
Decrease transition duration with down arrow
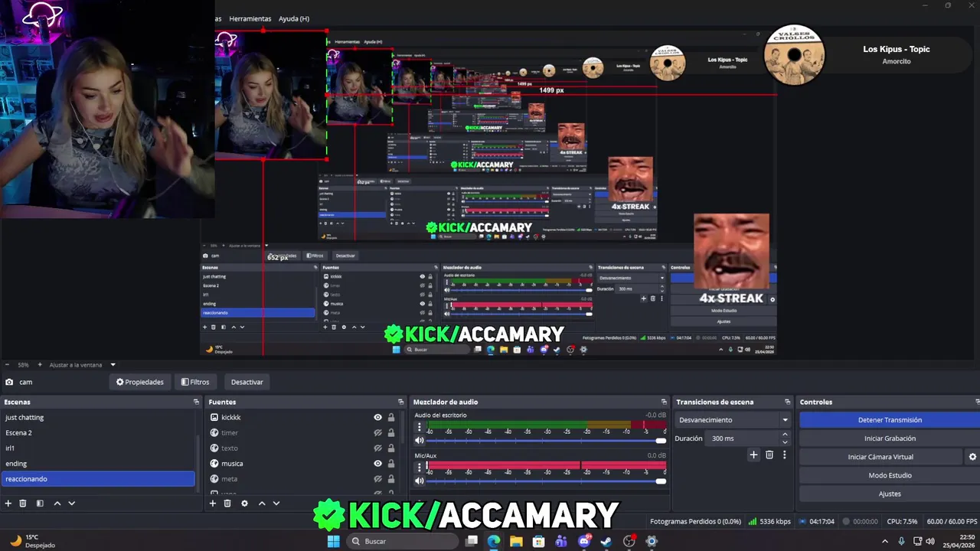[x=785, y=442]
